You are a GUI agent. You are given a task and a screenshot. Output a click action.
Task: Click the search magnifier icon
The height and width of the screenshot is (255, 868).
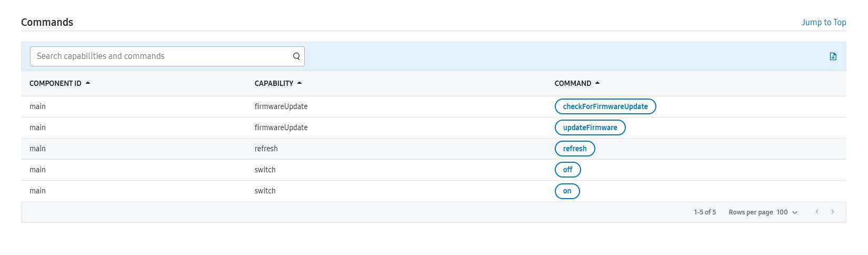(x=296, y=56)
